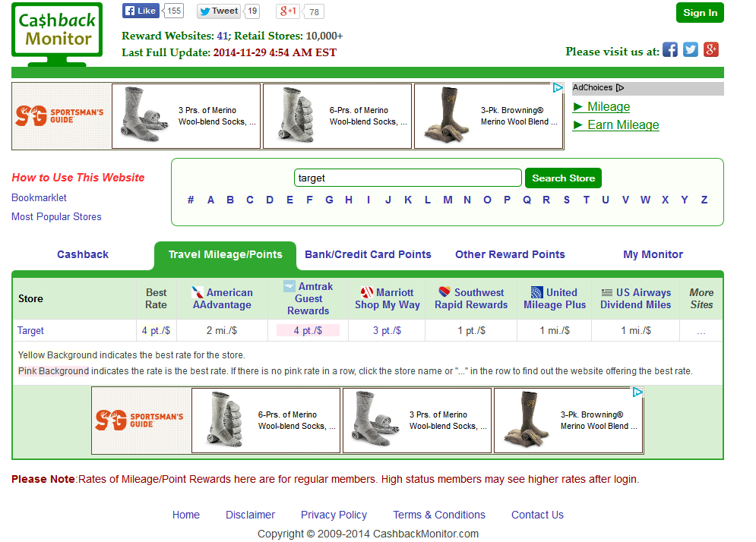Click the Search Store button
Screen dimensions: 756x542
[x=563, y=178]
